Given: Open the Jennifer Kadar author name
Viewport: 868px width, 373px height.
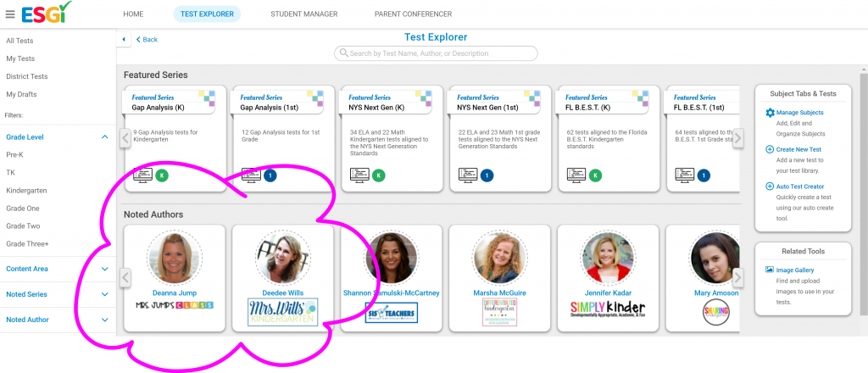Looking at the screenshot, I should 608,292.
